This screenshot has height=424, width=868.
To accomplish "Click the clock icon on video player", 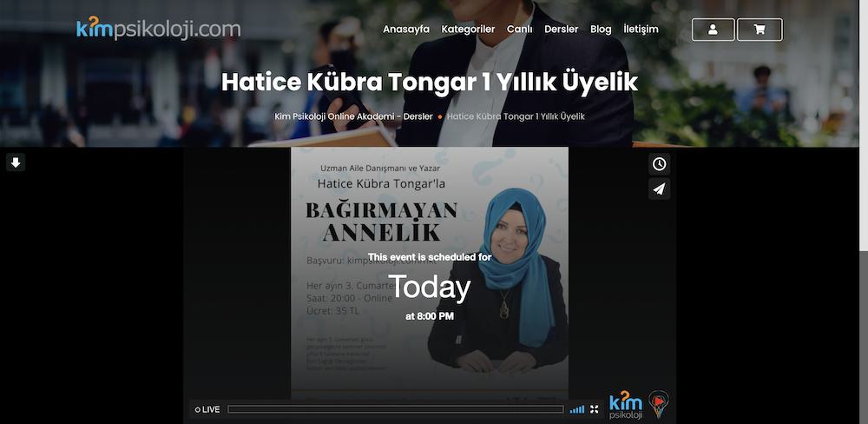I will pos(660,164).
